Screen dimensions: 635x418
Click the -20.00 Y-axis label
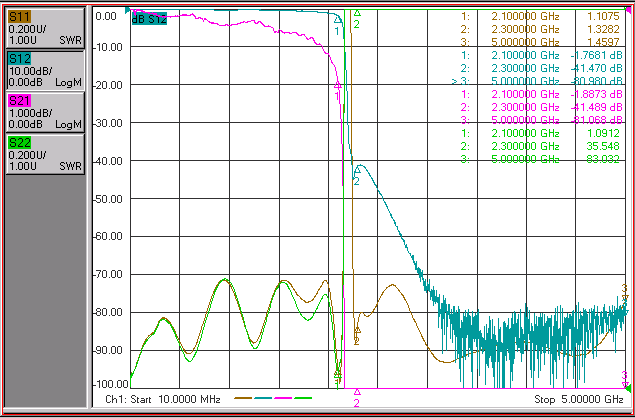tap(107, 85)
